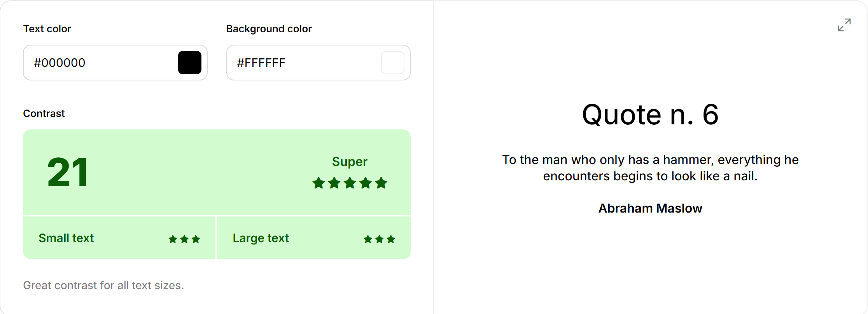Click the background color hex field #FFFFFF
This screenshot has width=868, height=314.
pyautogui.click(x=318, y=63)
